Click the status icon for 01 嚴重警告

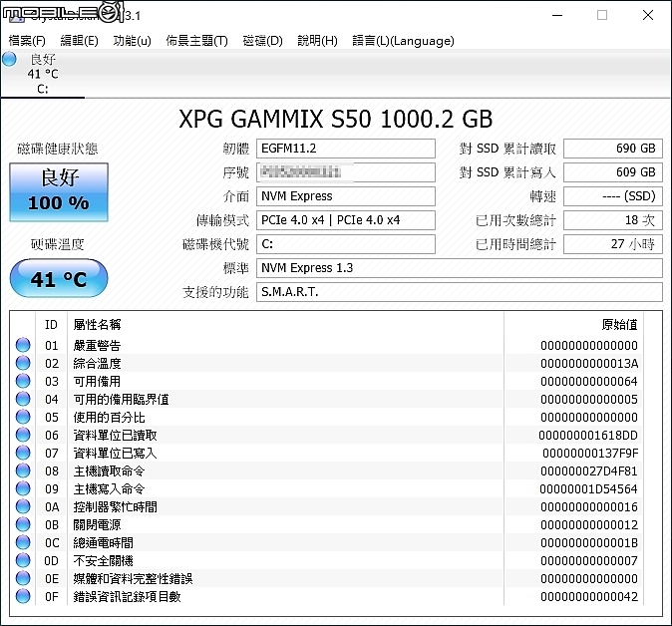point(23,345)
